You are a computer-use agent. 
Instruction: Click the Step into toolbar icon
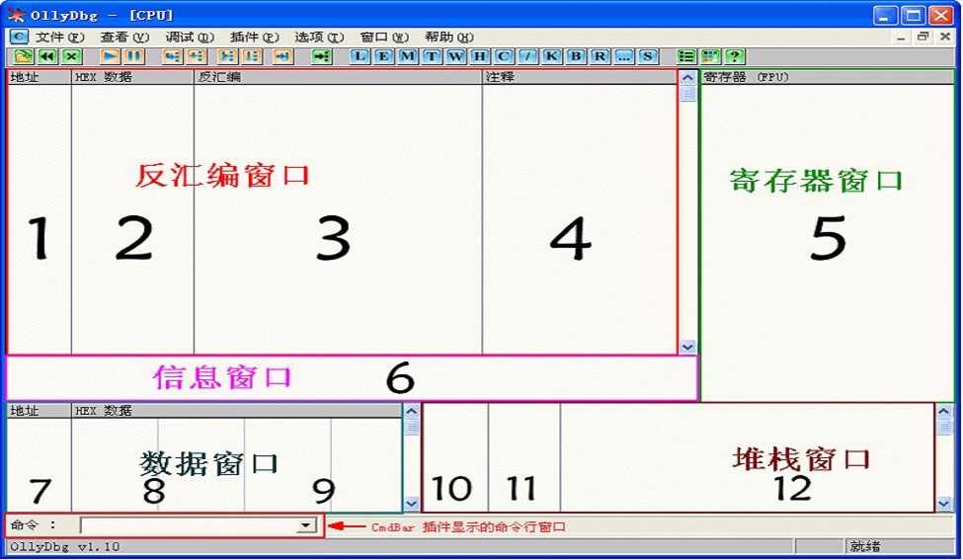173,56
